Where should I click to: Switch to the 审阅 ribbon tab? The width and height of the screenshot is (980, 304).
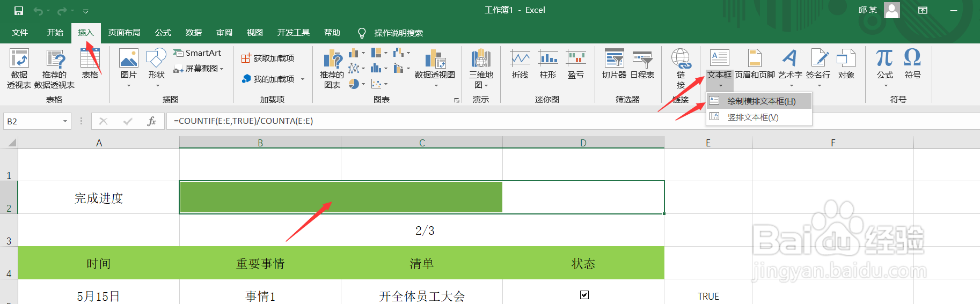(x=224, y=33)
